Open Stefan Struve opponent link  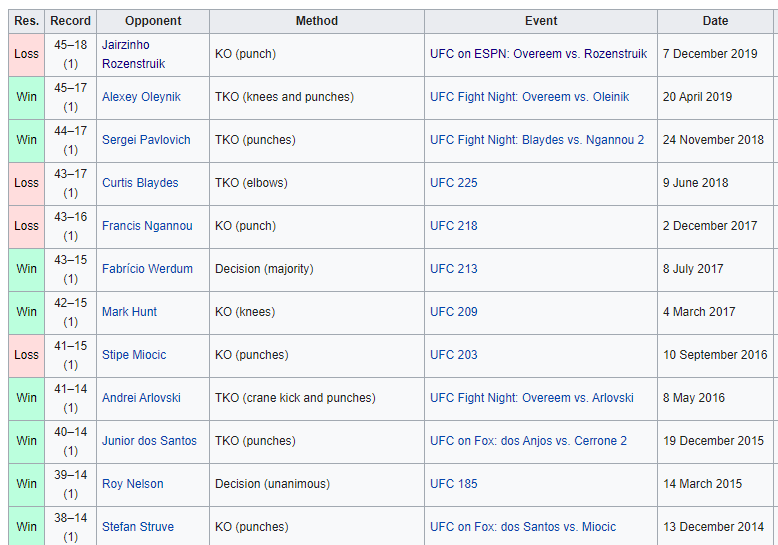(138, 527)
